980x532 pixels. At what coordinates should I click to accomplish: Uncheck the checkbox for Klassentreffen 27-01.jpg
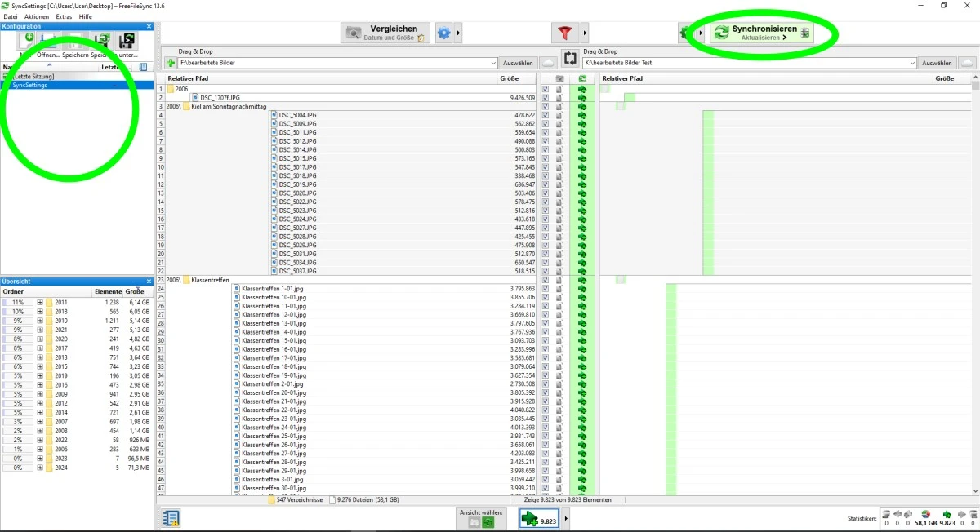[x=546, y=453]
